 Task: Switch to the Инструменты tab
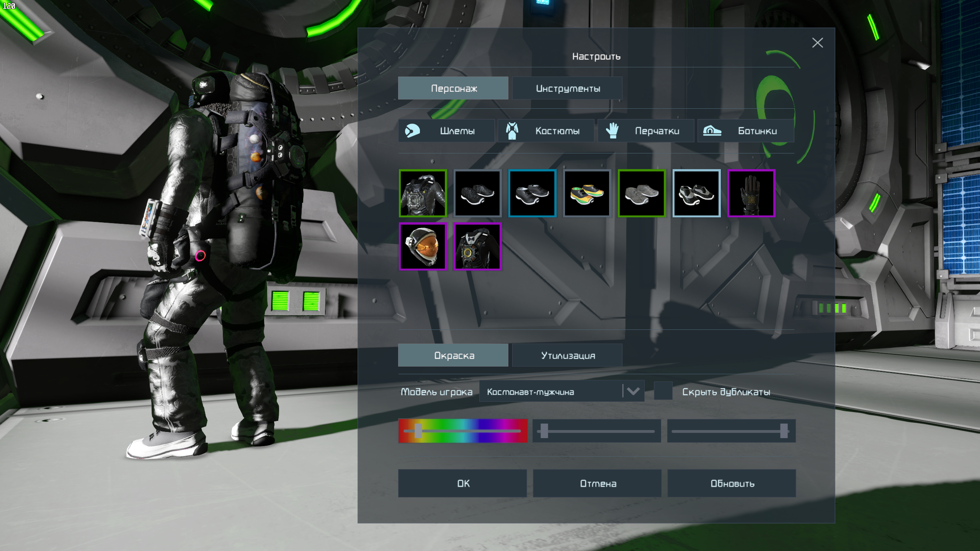pos(567,88)
